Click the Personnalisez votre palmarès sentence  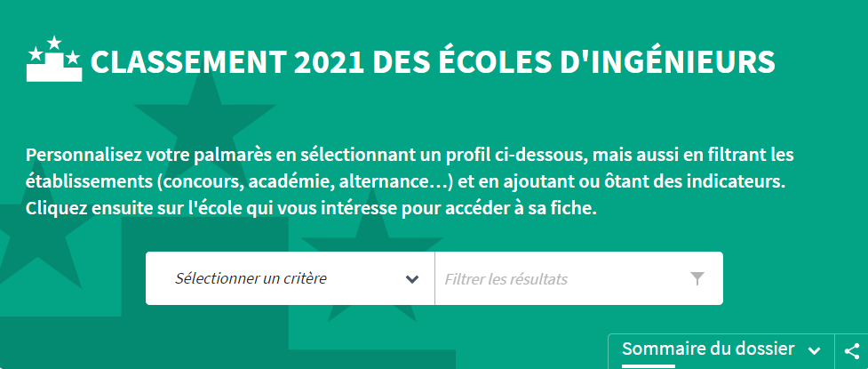410,155
